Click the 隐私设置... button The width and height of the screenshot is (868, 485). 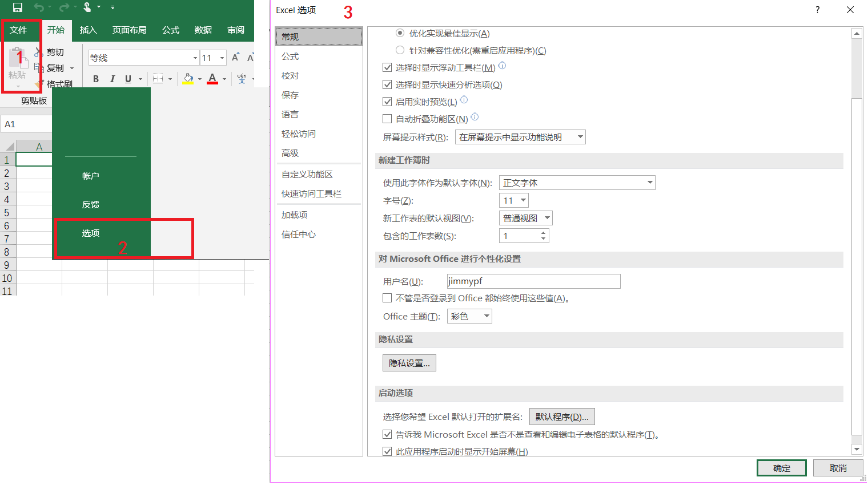pyautogui.click(x=409, y=363)
